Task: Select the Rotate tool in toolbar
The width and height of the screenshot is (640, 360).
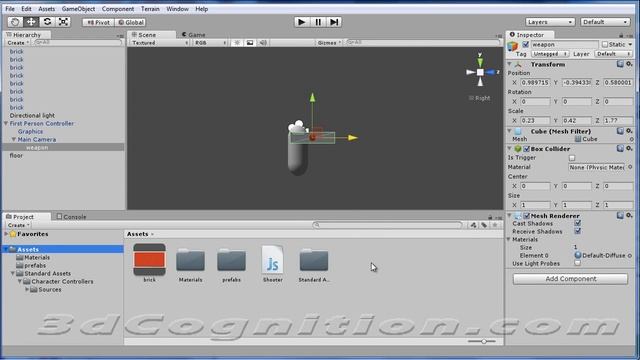Action: click(47, 22)
